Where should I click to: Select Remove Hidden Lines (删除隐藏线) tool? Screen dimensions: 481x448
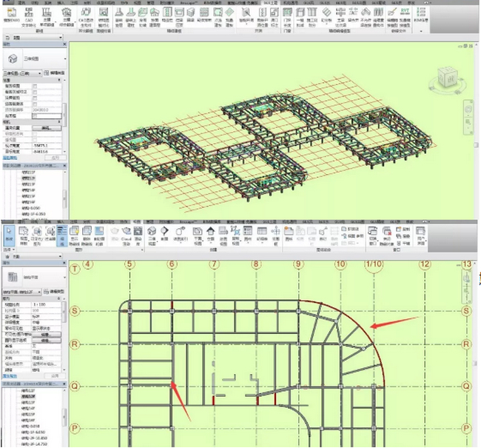click(87, 235)
